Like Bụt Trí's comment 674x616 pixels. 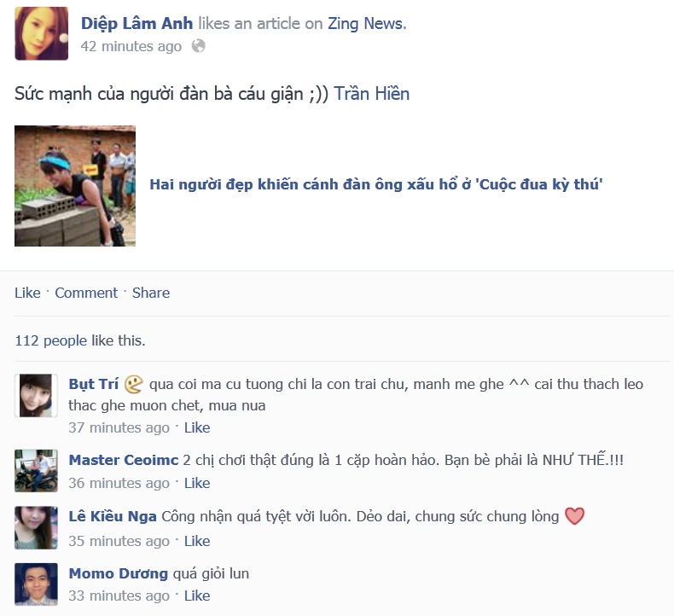(x=197, y=427)
